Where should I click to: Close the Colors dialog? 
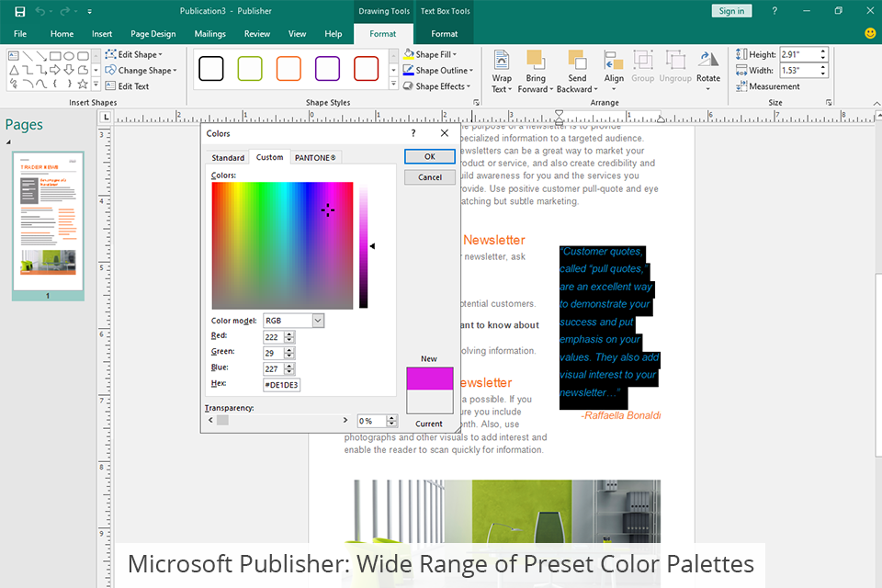[x=445, y=133]
